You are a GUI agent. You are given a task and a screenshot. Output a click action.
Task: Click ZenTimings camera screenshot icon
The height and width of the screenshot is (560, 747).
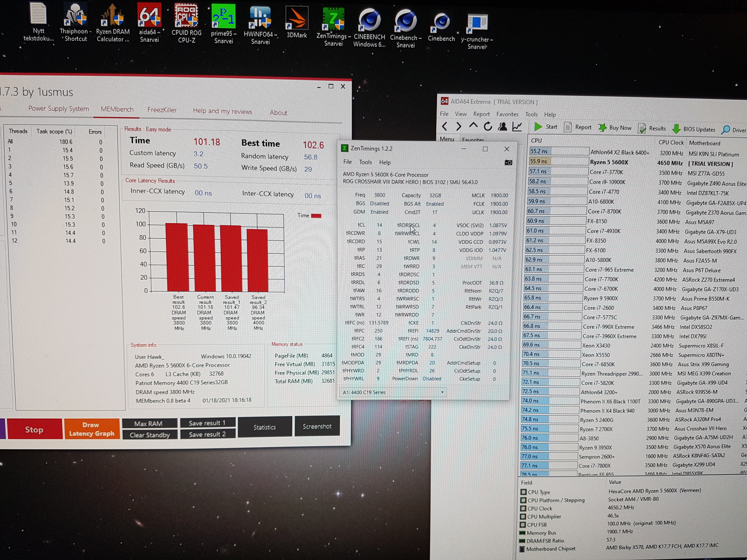coord(508,163)
